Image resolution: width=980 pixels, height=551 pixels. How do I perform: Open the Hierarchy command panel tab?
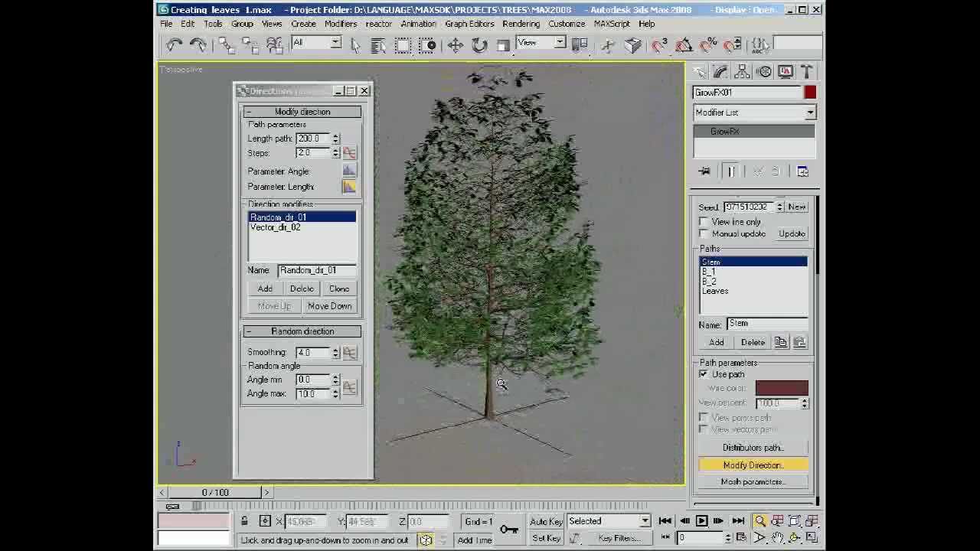coord(742,72)
